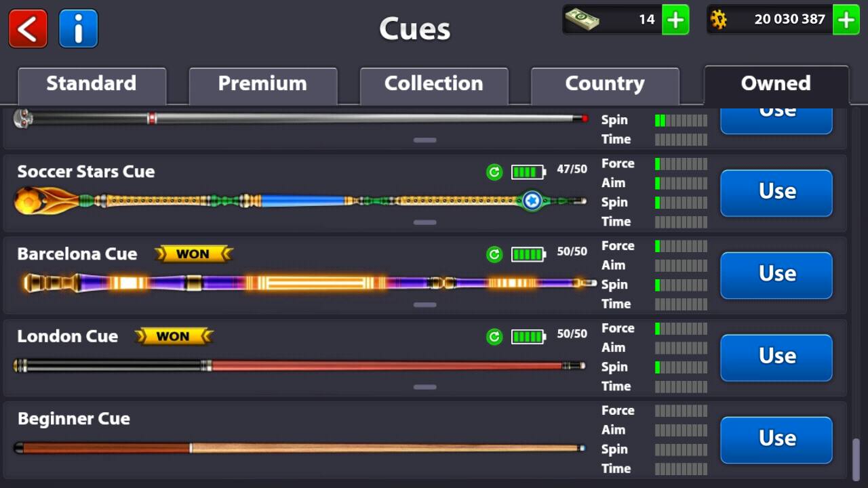The height and width of the screenshot is (488, 868).
Task: Tap the Barcelona Cue WON badge
Action: point(193,254)
